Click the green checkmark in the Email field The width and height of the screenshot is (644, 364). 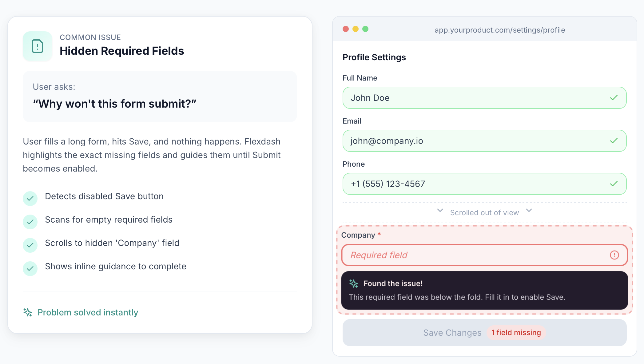tap(614, 140)
